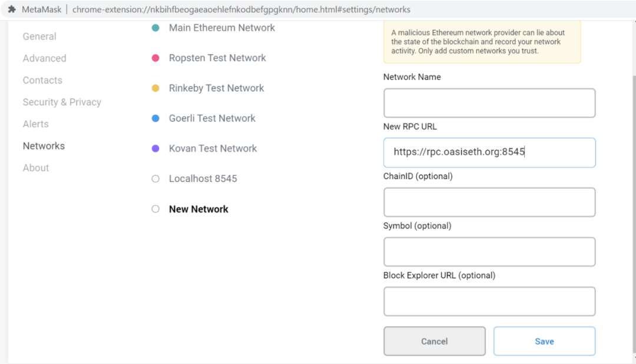Focus the Block Explorer URL field
This screenshot has width=636, height=364.
(489, 302)
